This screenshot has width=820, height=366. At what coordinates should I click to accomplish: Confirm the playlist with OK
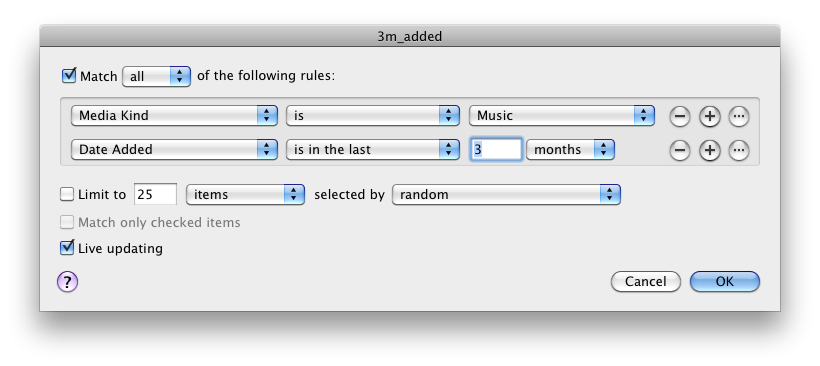tap(725, 281)
